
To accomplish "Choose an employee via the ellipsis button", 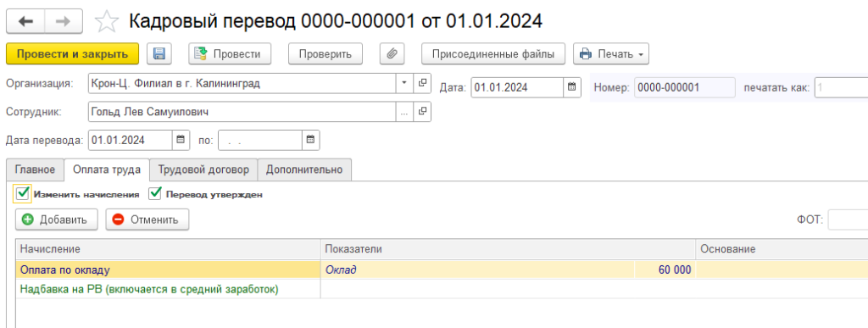I will (x=404, y=111).
